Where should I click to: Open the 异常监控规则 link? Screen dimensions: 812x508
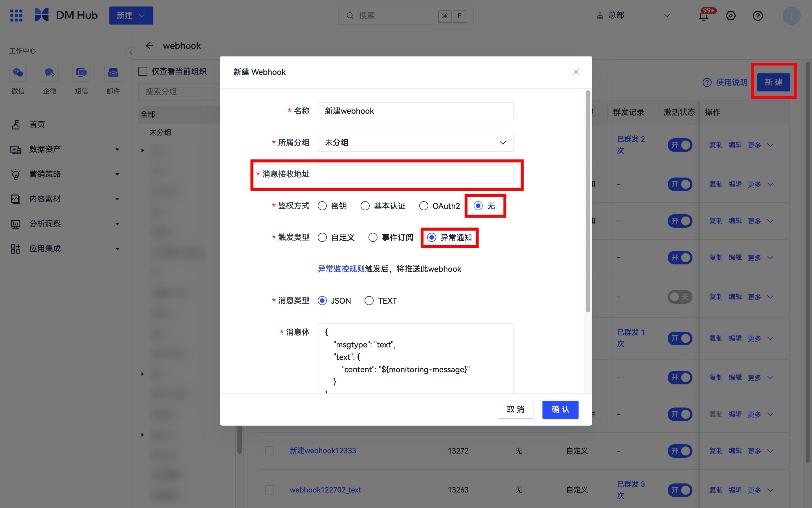pos(341,269)
